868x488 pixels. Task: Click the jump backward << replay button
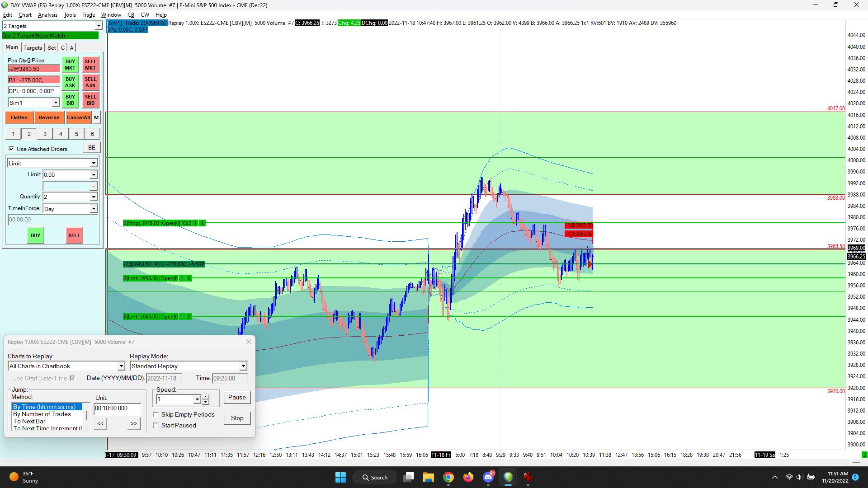100,424
